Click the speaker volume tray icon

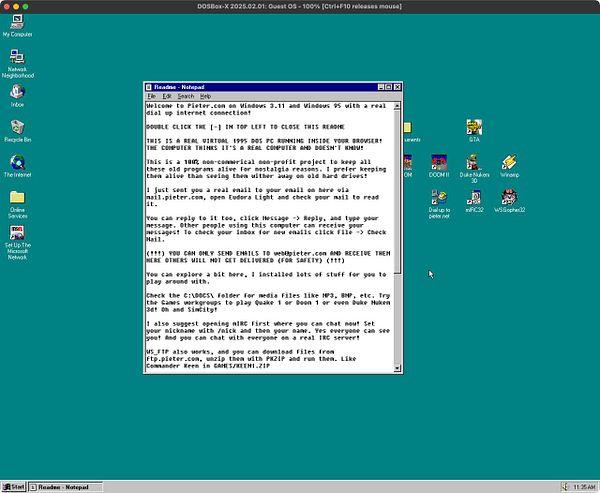[x=565, y=487]
